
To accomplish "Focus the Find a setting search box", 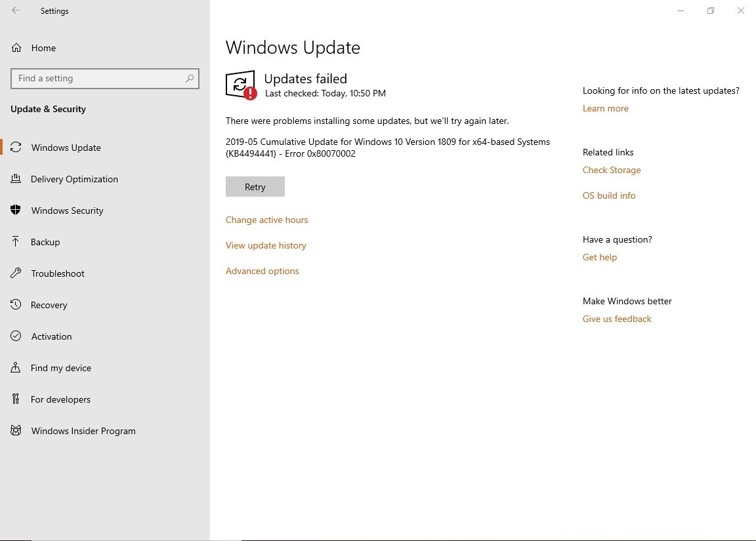I will 104,79.
